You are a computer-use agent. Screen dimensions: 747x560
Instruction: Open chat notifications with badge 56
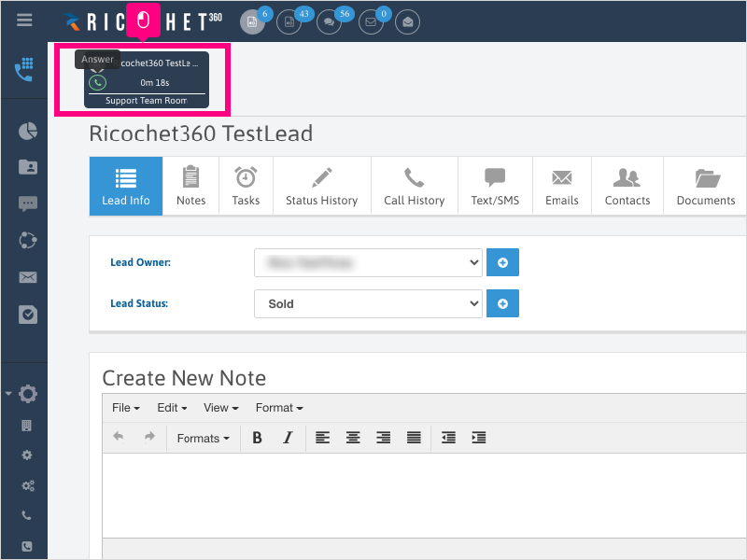[x=330, y=21]
